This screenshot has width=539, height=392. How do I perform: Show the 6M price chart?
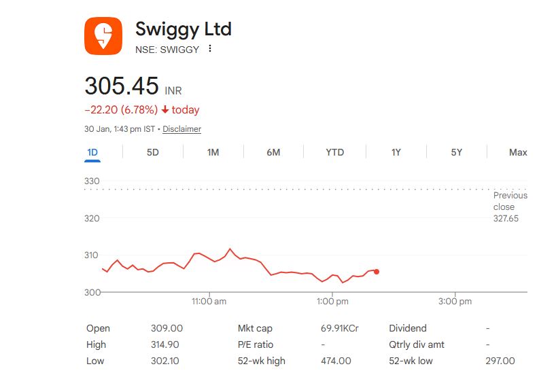(x=273, y=152)
